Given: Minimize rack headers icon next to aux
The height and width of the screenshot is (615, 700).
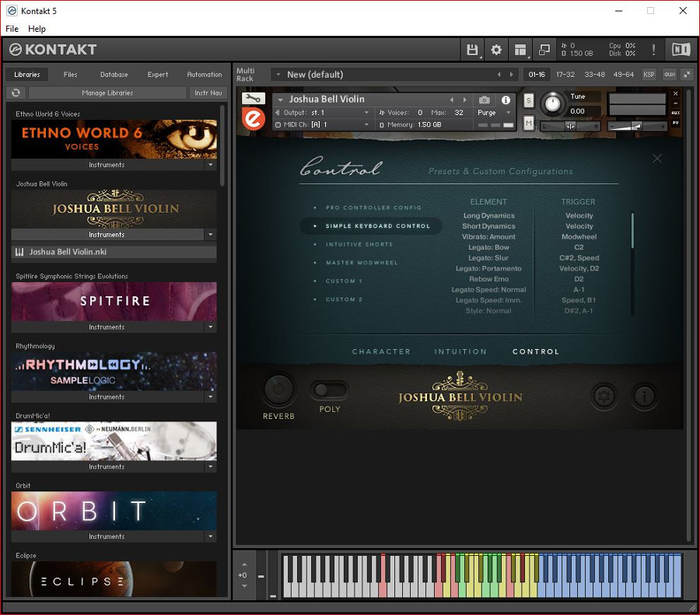Looking at the screenshot, I should coord(687,75).
